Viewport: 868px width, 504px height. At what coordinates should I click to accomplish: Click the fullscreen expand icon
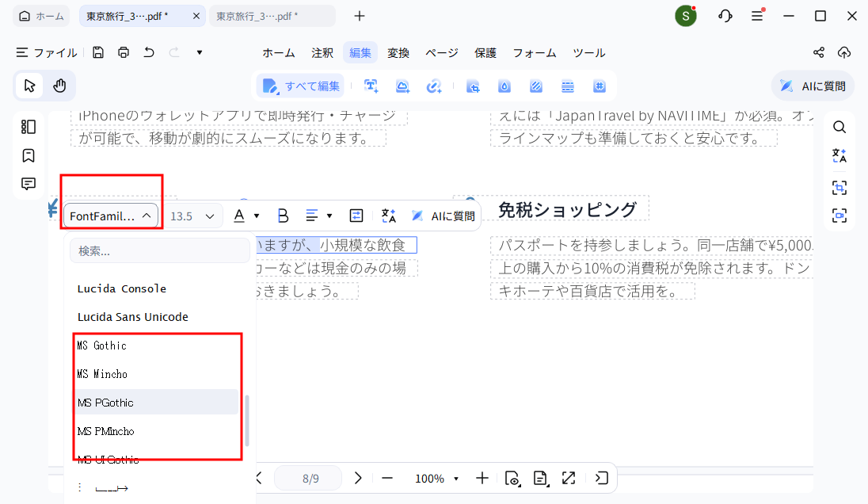569,477
